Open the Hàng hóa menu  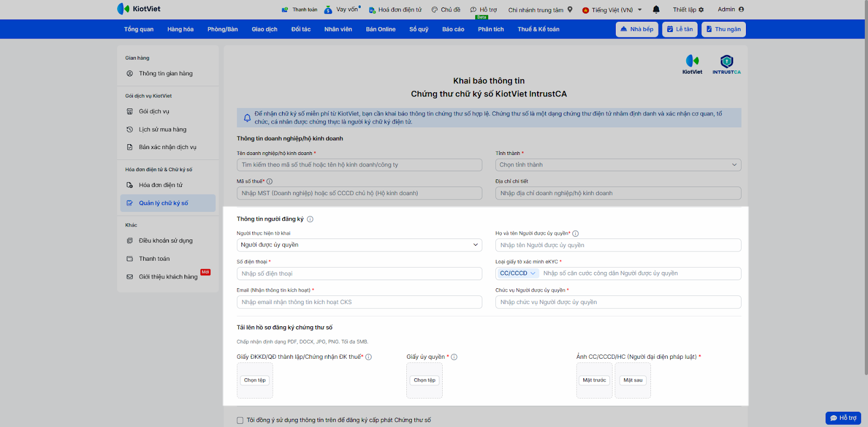click(180, 29)
